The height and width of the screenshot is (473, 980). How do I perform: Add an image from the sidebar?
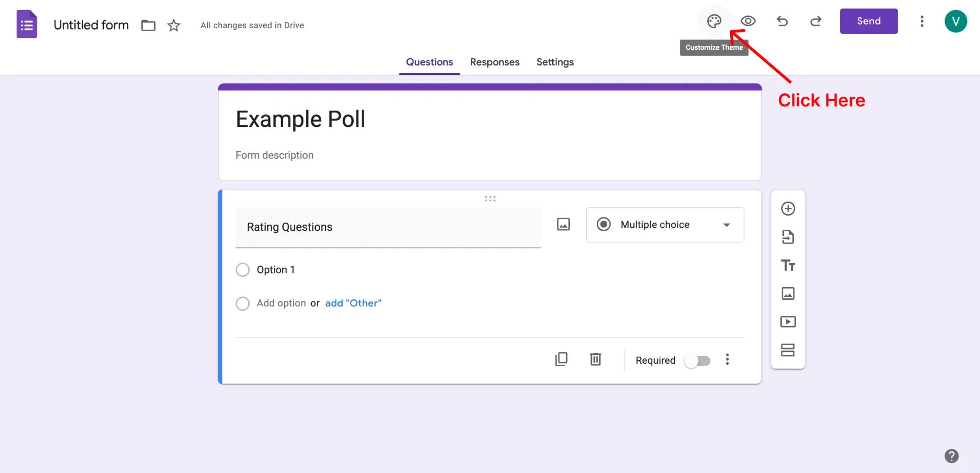pyautogui.click(x=788, y=293)
